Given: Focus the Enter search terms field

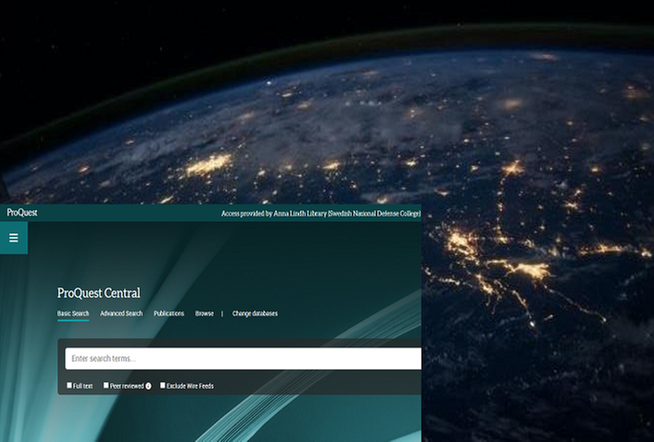Looking at the screenshot, I should [243, 359].
